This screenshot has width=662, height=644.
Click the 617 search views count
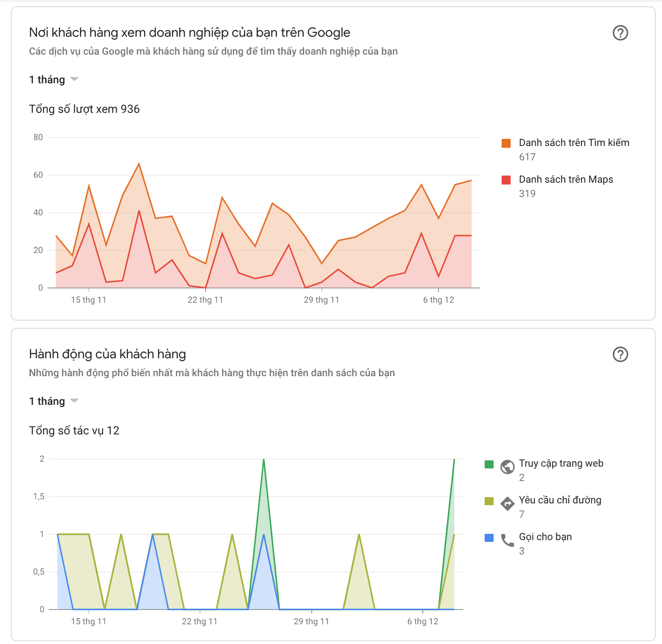click(x=527, y=157)
